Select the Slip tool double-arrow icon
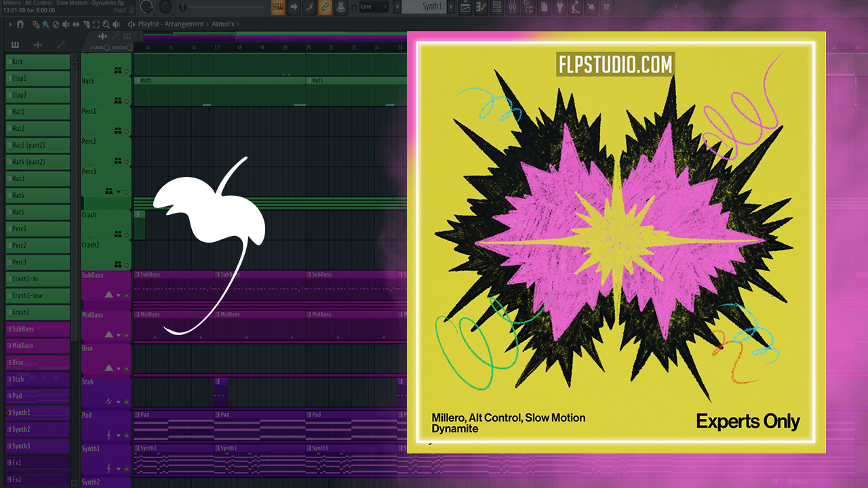Screen dimensions: 868x488 [x=75, y=24]
